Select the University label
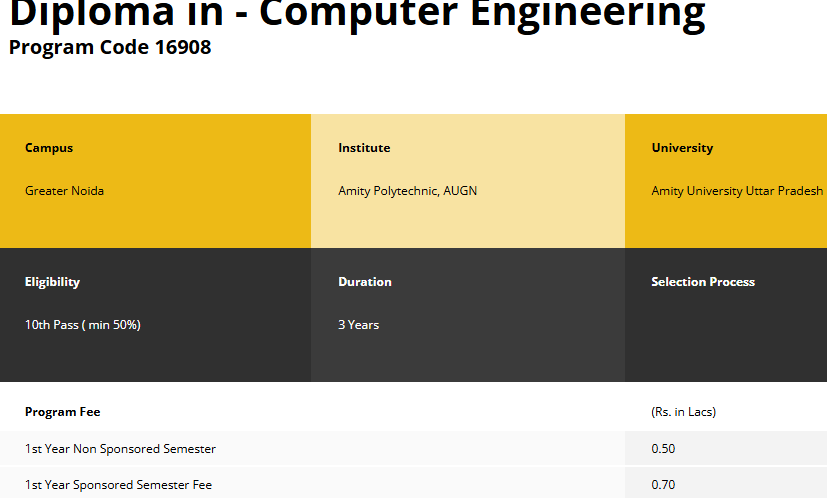The width and height of the screenshot is (827, 498). coord(682,148)
